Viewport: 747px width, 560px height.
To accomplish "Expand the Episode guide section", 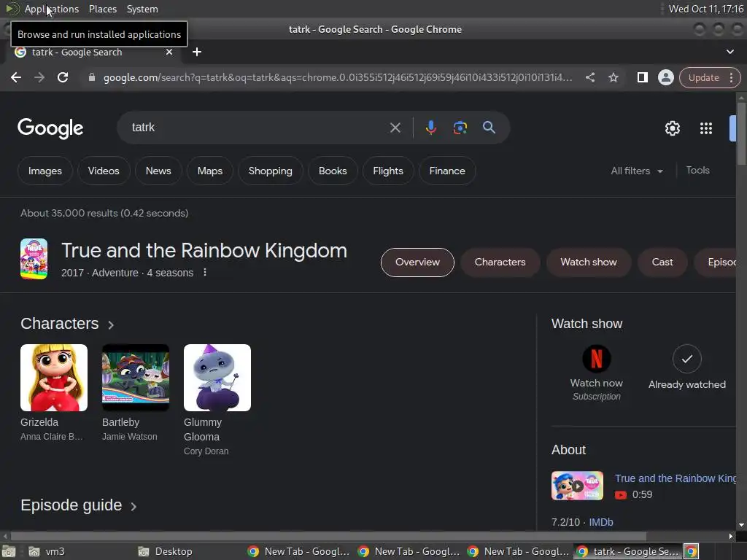I will pos(79,505).
